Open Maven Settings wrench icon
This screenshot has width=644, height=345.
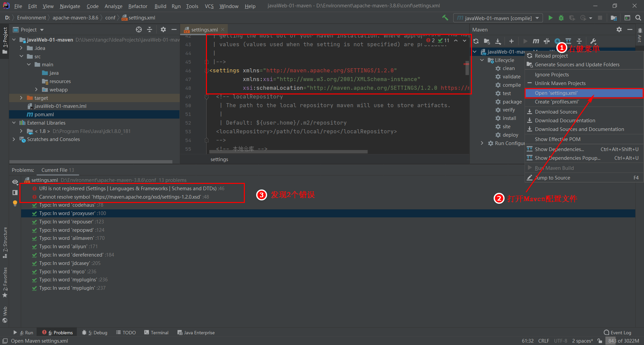(593, 41)
